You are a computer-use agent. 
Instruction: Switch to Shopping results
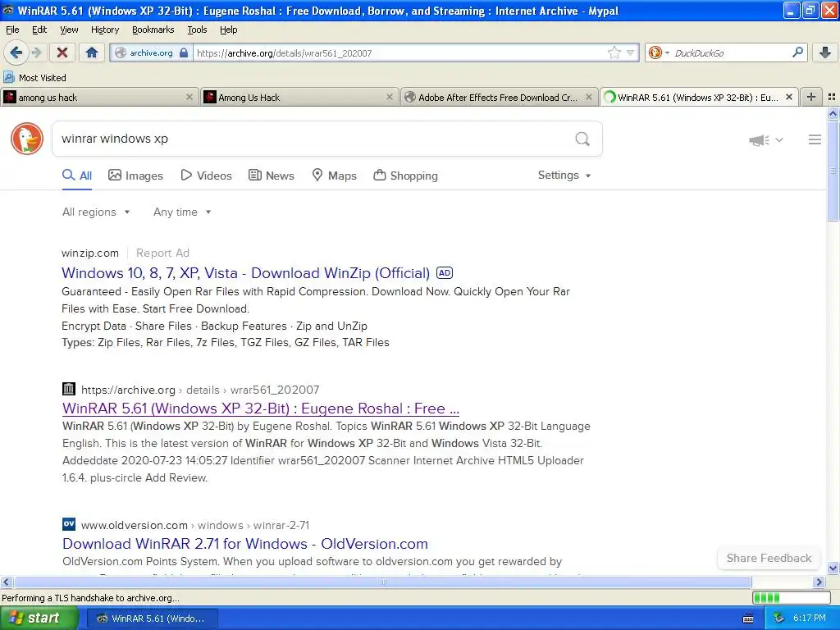point(405,176)
